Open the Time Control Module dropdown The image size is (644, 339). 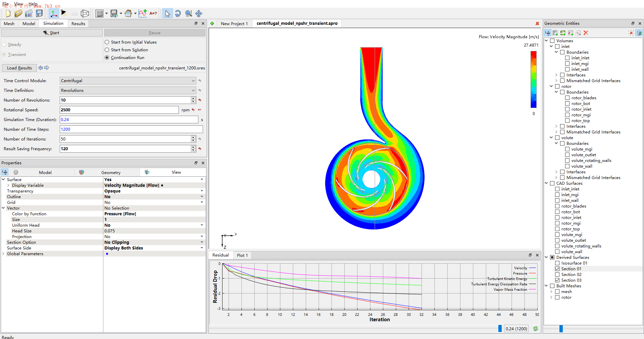click(193, 81)
